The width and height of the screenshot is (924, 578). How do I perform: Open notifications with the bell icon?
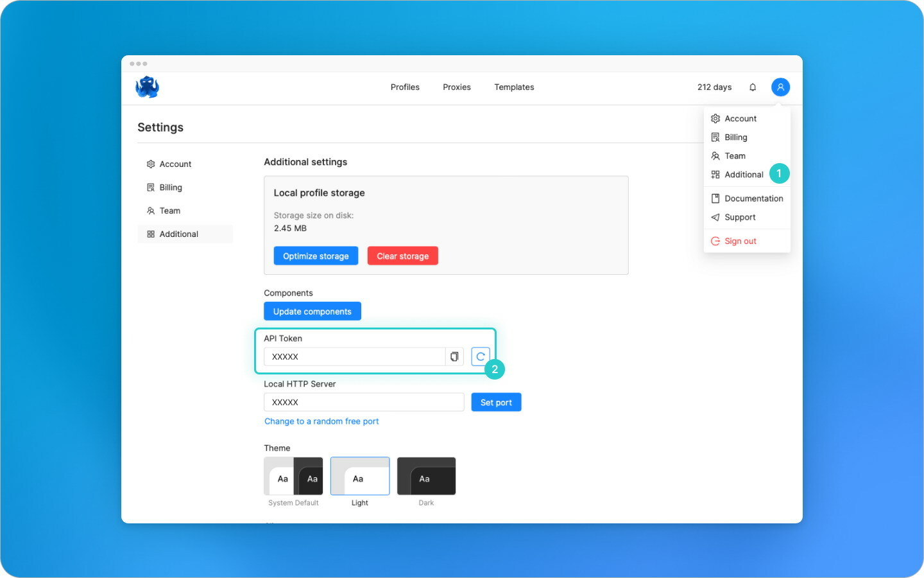point(753,87)
